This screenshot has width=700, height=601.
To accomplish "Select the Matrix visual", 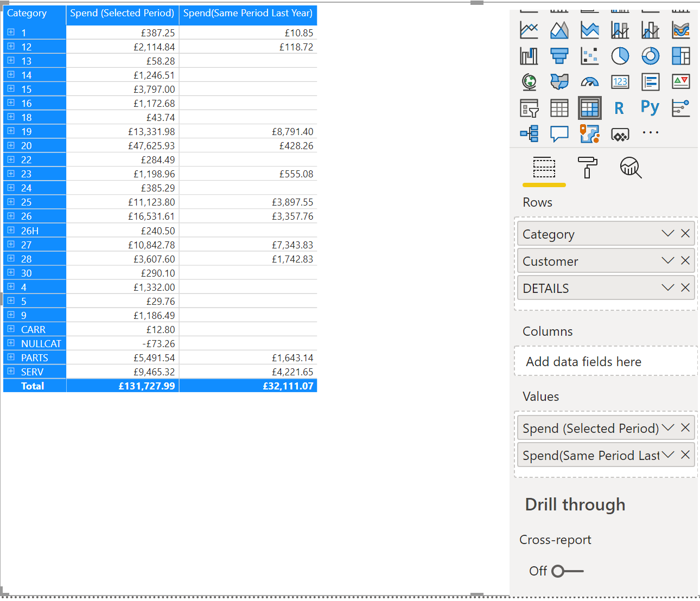I will point(590,108).
